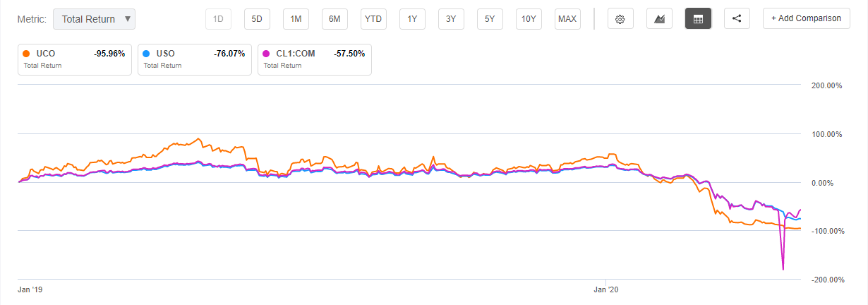868x305 pixels.
Task: Click the magenta CL1:COM legend dot
Action: [266, 53]
